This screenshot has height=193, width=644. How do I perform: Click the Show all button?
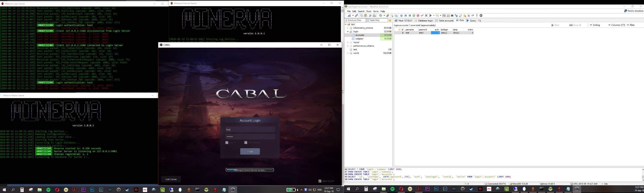pyautogui.click(x=575, y=25)
